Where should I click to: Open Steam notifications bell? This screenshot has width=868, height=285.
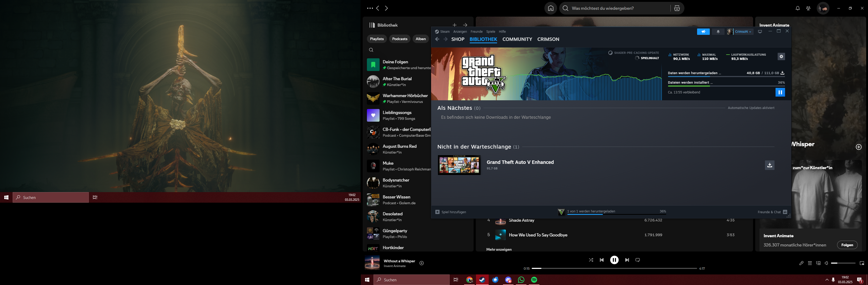[x=718, y=32]
